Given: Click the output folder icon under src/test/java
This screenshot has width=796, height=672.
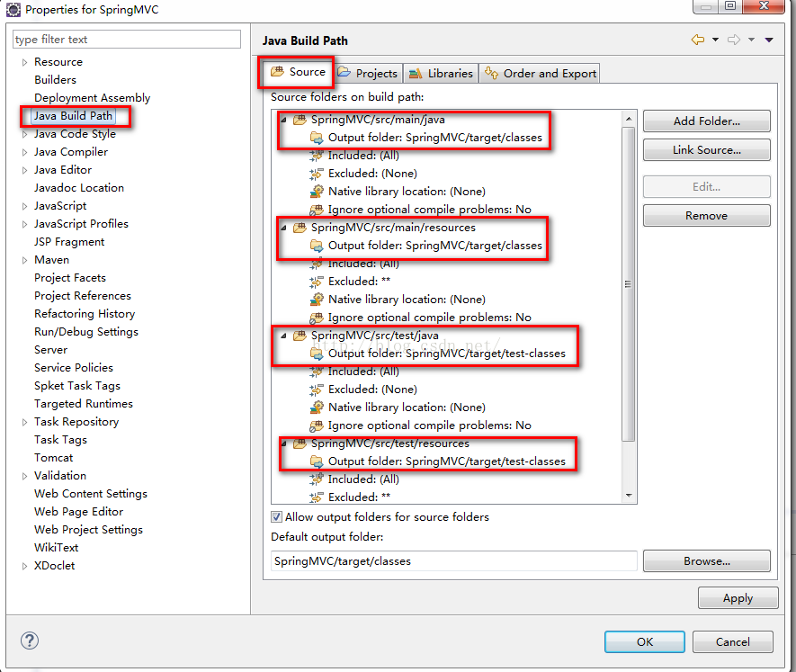Looking at the screenshot, I should coord(317,354).
